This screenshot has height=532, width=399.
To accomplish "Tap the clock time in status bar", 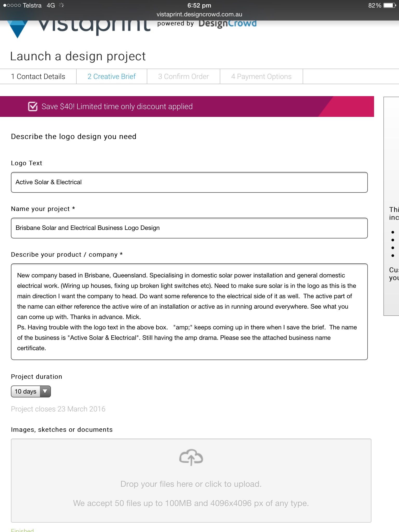I will [x=199, y=5].
